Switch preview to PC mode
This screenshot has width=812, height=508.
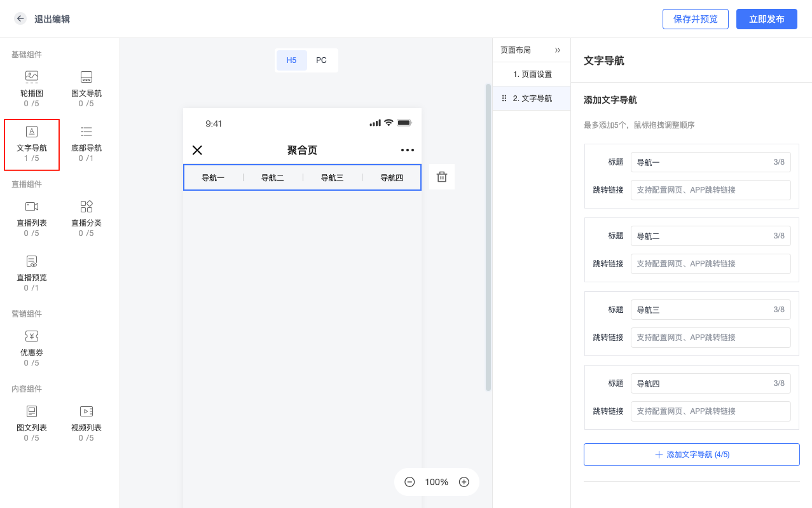pos(321,60)
